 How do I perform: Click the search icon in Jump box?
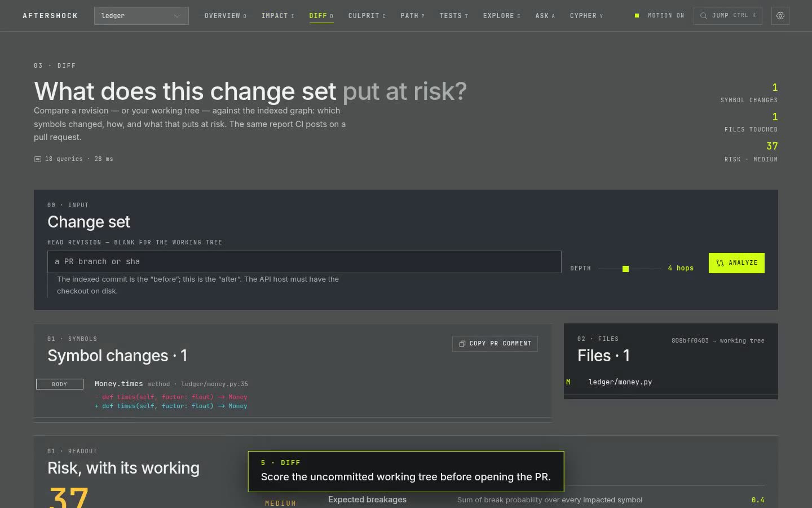coord(704,16)
